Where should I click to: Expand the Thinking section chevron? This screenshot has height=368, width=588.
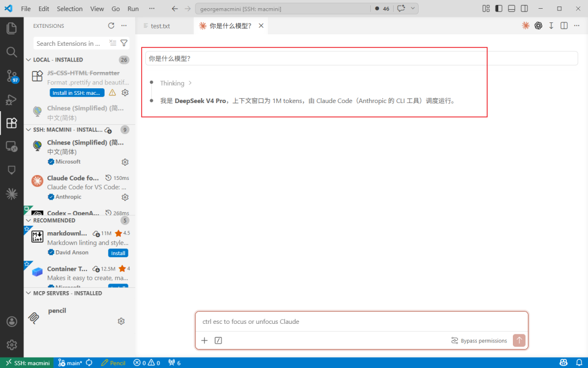coord(190,83)
